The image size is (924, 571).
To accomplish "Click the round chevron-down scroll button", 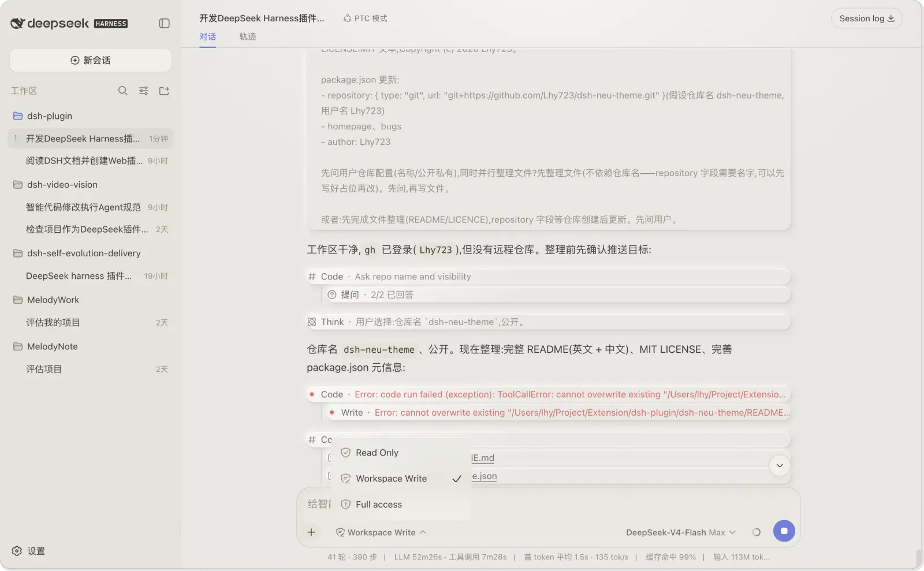I will point(780,465).
